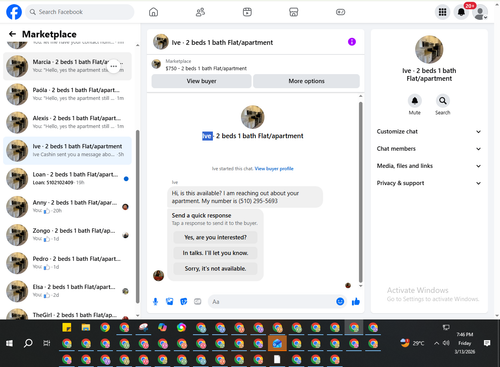Open Task View on taskbar
500x367 pixels.
click(47, 343)
